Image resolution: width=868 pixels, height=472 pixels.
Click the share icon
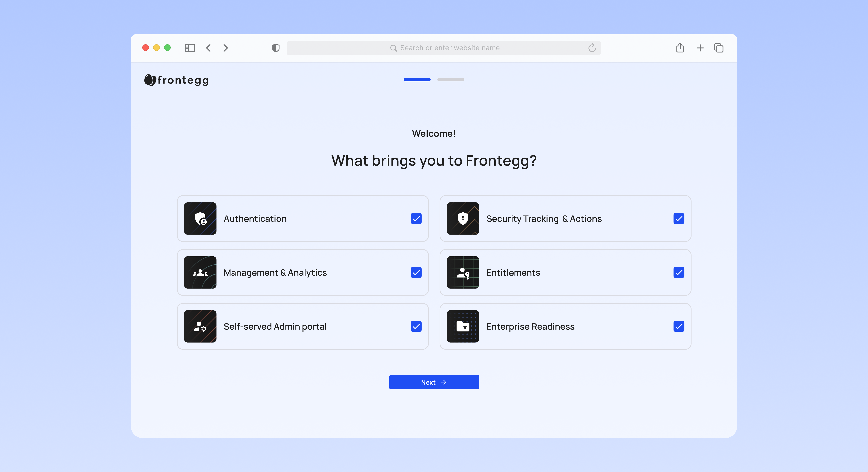coord(680,48)
